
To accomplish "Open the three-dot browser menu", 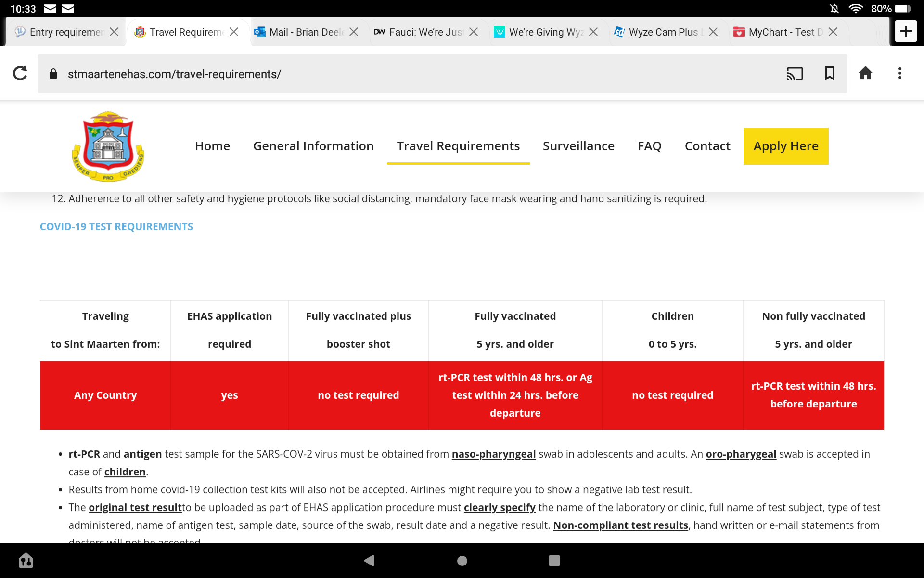I will pyautogui.click(x=899, y=73).
